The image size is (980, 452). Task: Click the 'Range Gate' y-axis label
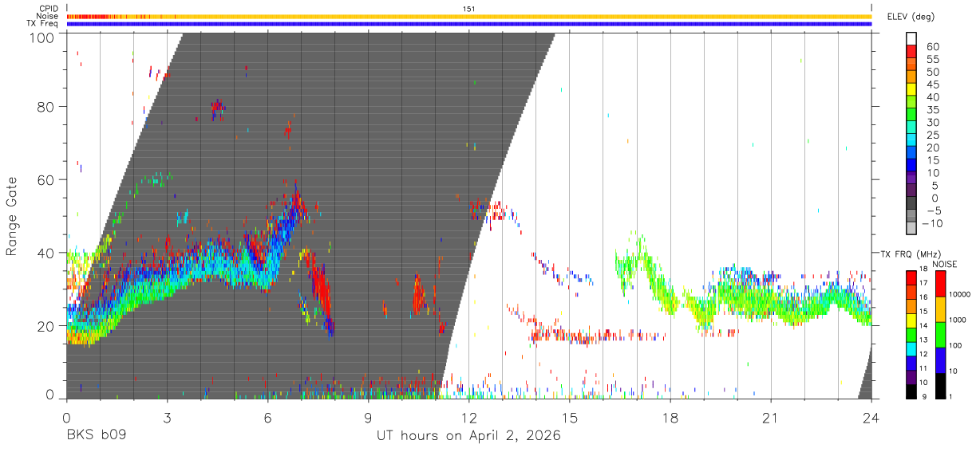click(12, 216)
